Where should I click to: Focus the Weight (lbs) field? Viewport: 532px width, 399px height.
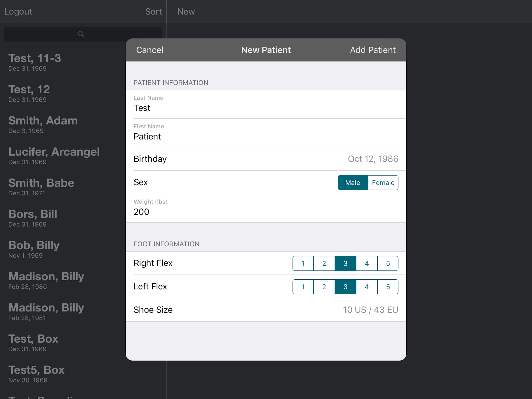pos(266,208)
